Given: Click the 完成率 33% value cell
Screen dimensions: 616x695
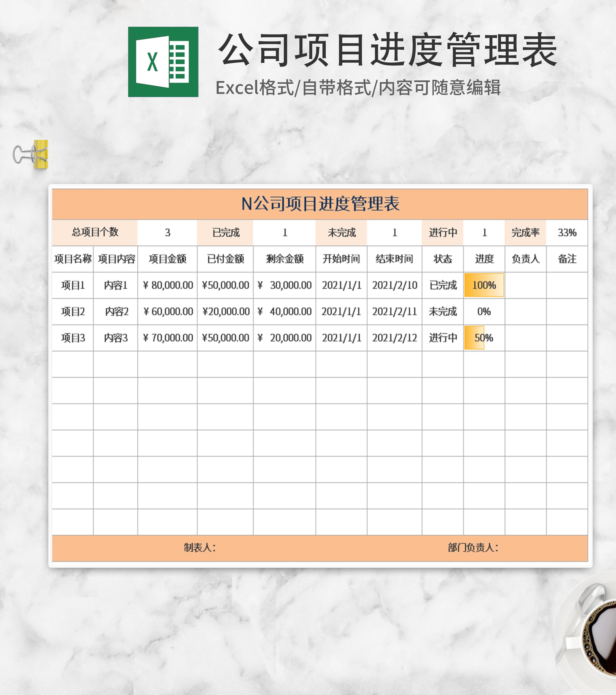Looking at the screenshot, I should (x=567, y=233).
